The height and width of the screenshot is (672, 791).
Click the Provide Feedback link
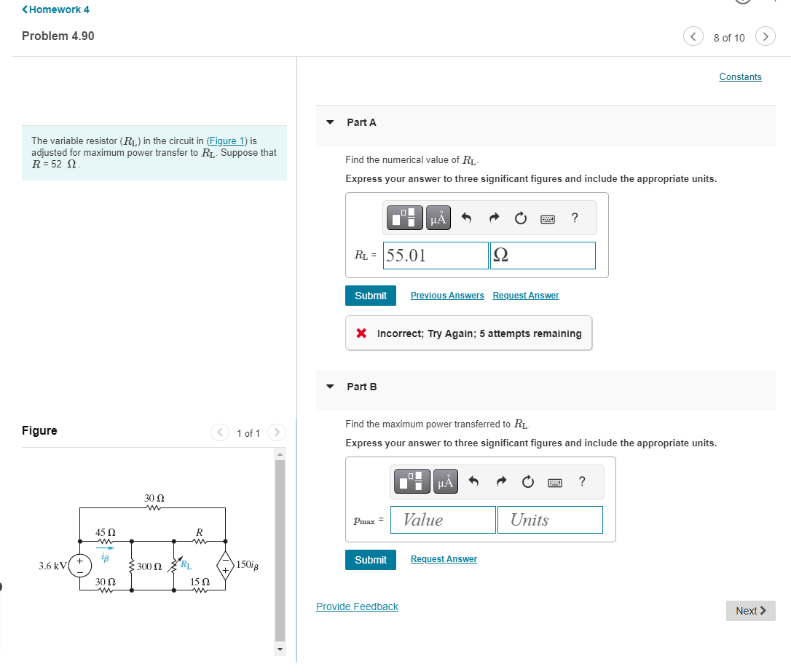click(x=357, y=606)
